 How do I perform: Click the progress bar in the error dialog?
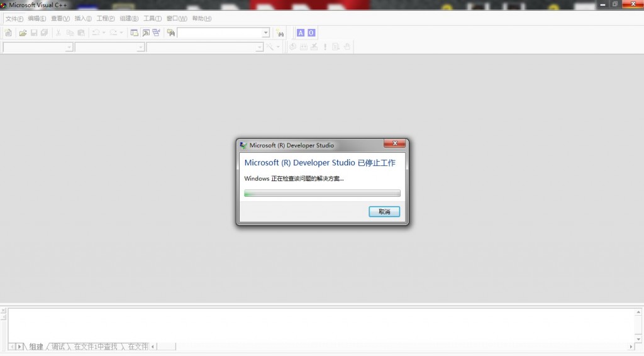pos(322,193)
